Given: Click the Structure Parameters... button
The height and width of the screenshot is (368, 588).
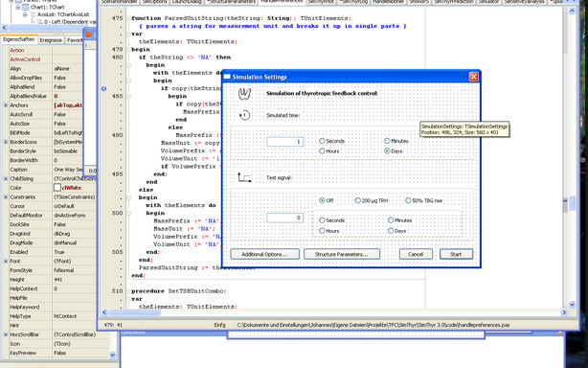Looking at the screenshot, I should pos(342,254).
